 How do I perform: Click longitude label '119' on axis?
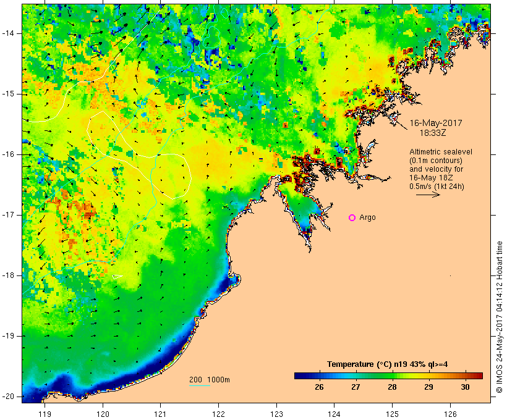[x=45, y=414]
